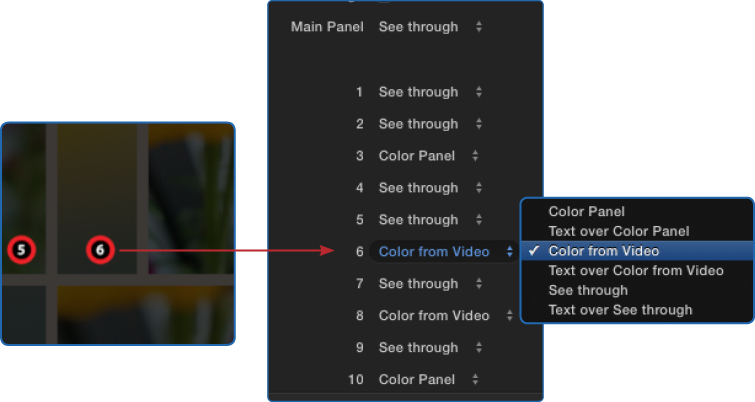Click stepper arrows beside panel 5
The width and height of the screenshot is (755, 402).
479,220
